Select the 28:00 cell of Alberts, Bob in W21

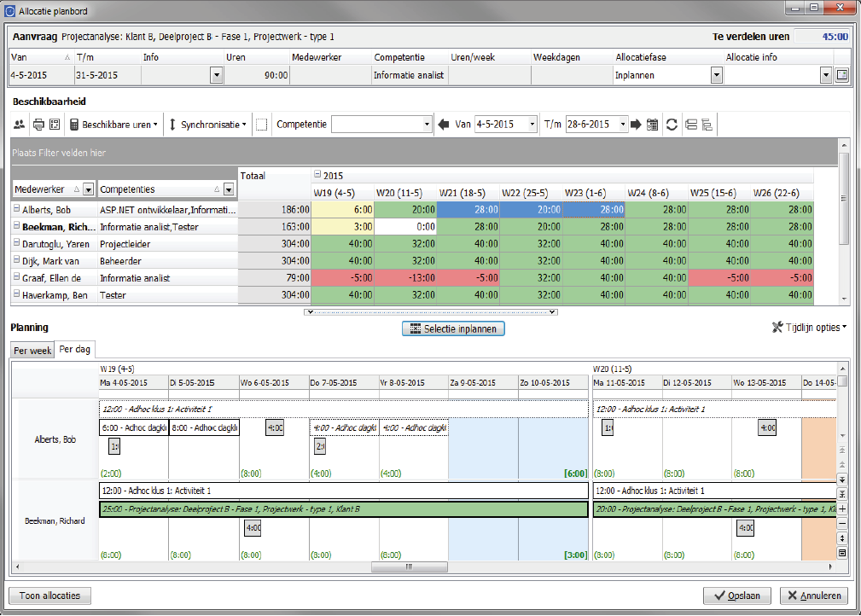tap(468, 209)
